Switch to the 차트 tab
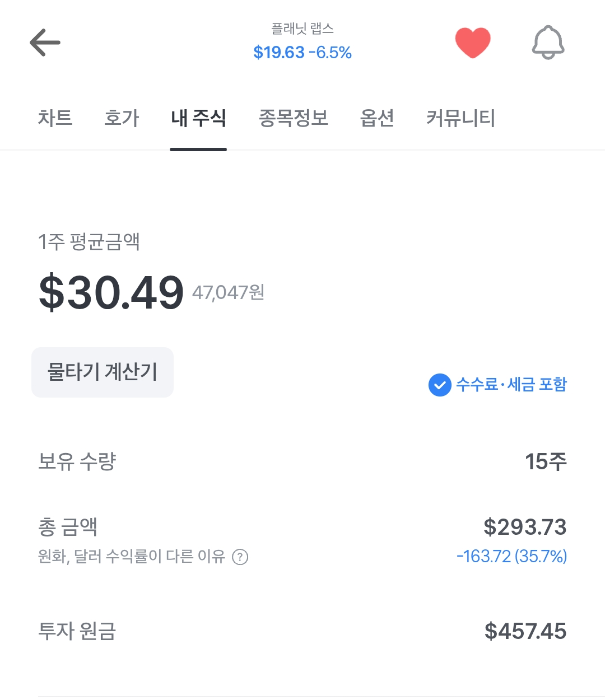This screenshot has height=700, width=605. 55,118
